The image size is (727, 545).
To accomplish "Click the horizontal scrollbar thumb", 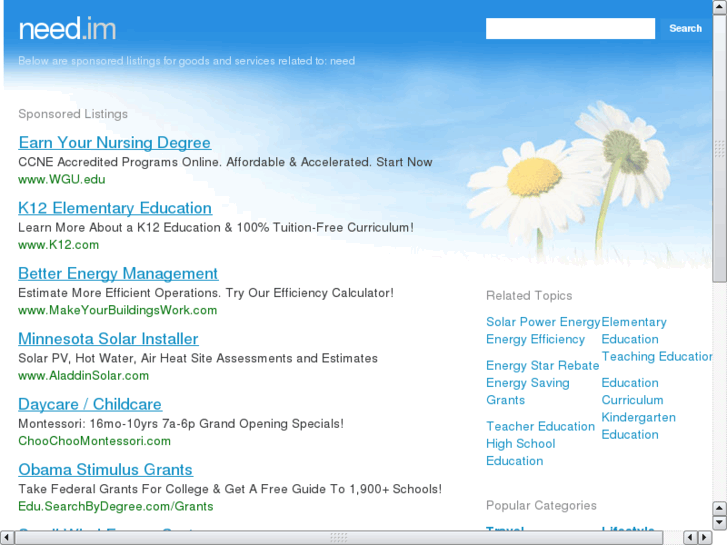I will (339, 537).
